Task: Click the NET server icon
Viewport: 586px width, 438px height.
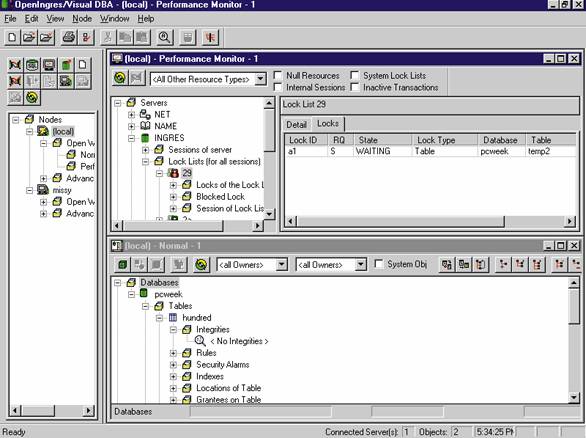Action: (x=145, y=114)
